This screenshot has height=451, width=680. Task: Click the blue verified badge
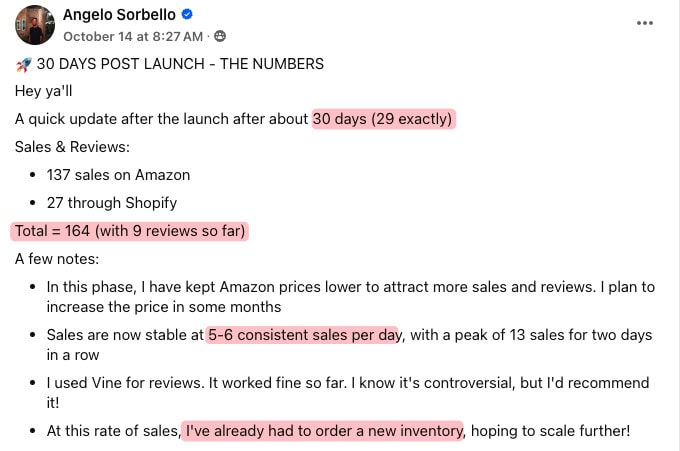[187, 14]
